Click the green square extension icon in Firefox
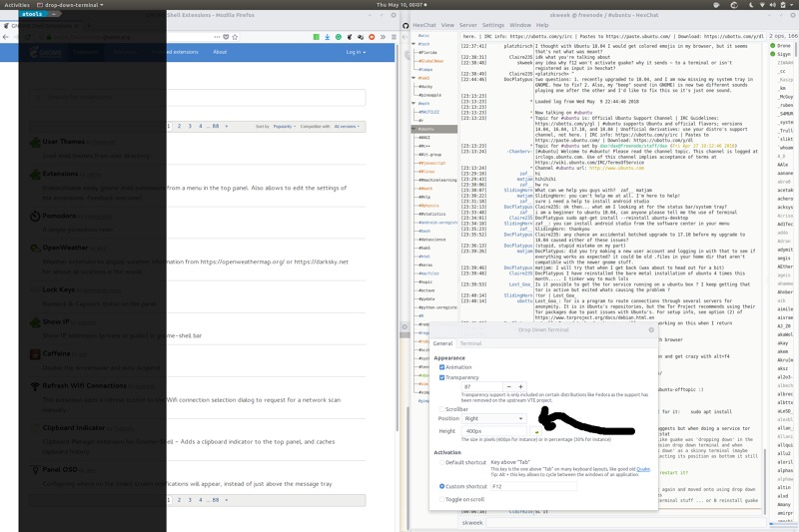 coord(316,37)
